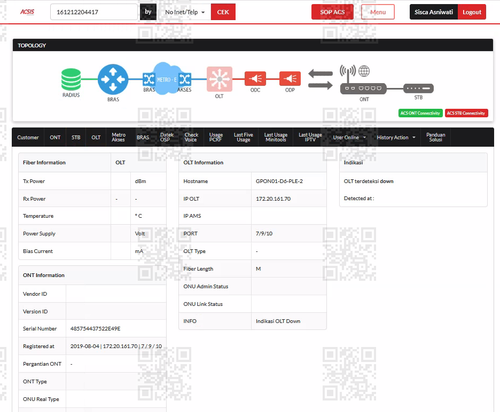Switch to the STB tab

[x=76, y=137]
